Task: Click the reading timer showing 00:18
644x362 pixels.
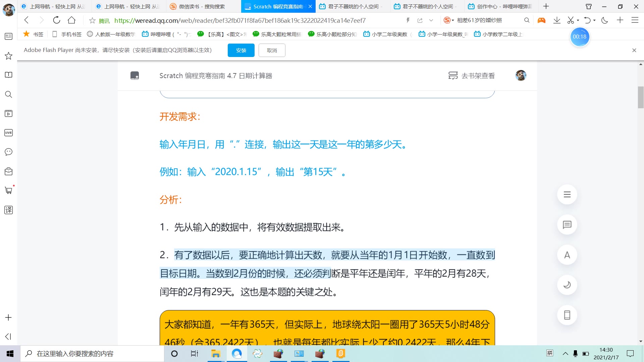Action: click(580, 37)
